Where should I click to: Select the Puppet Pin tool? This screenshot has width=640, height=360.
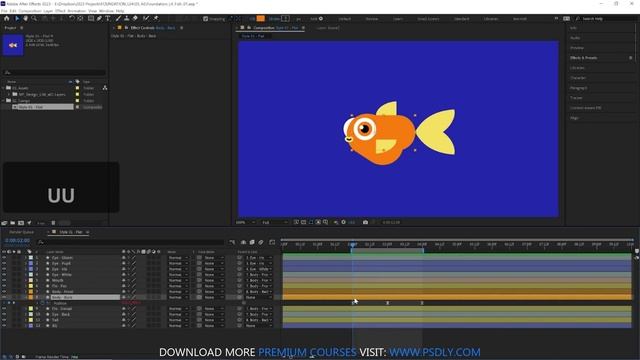pyautogui.click(x=156, y=18)
